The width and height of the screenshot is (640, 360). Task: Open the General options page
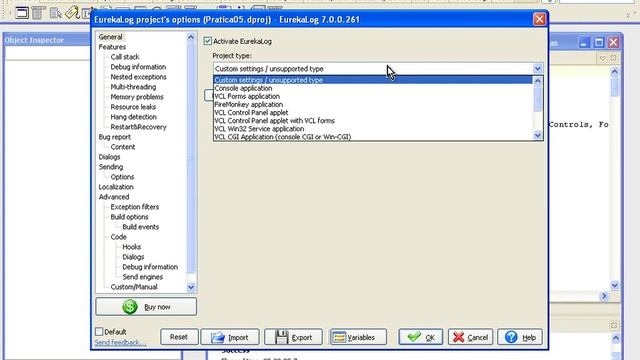tap(110, 37)
